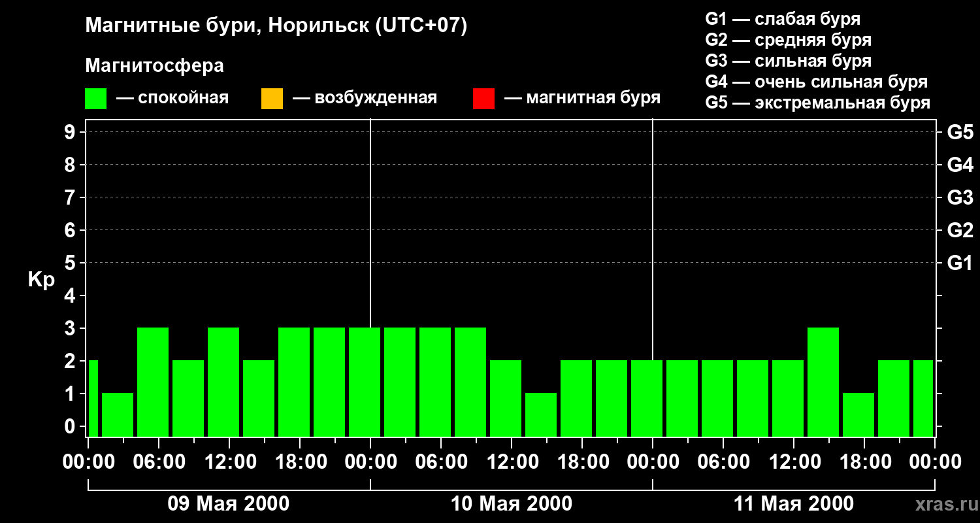Image resolution: width=980 pixels, height=523 pixels.
Task: Click the standalone 'G5' right-axis label
Action: (x=960, y=132)
